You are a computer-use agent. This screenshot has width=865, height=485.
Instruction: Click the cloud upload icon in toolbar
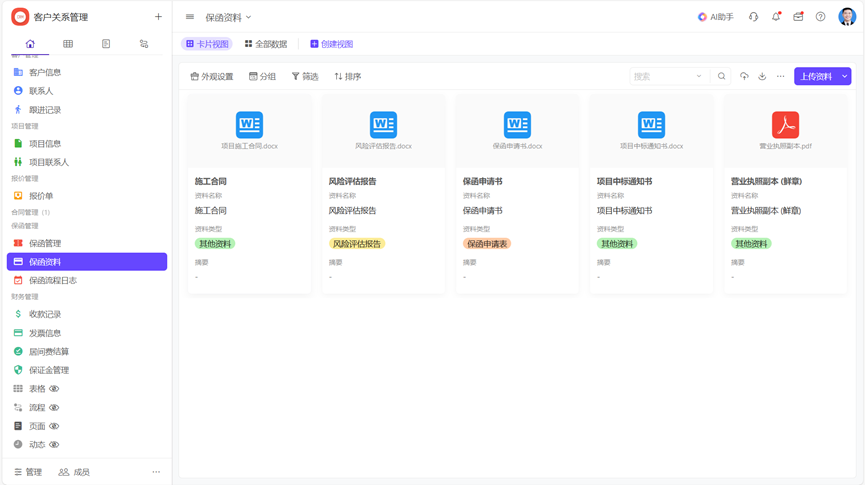click(x=744, y=77)
